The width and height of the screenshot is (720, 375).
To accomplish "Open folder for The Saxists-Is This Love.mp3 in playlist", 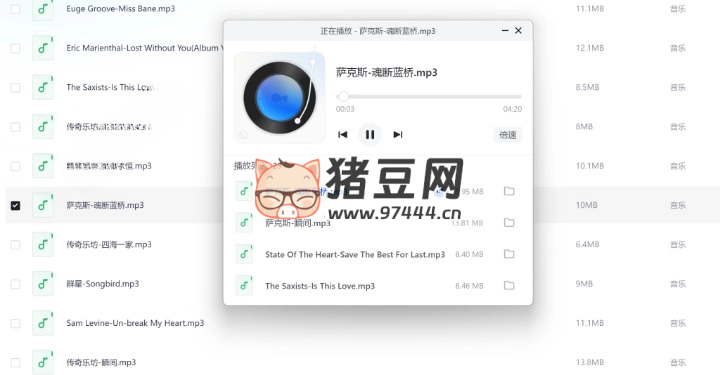I will 509,285.
